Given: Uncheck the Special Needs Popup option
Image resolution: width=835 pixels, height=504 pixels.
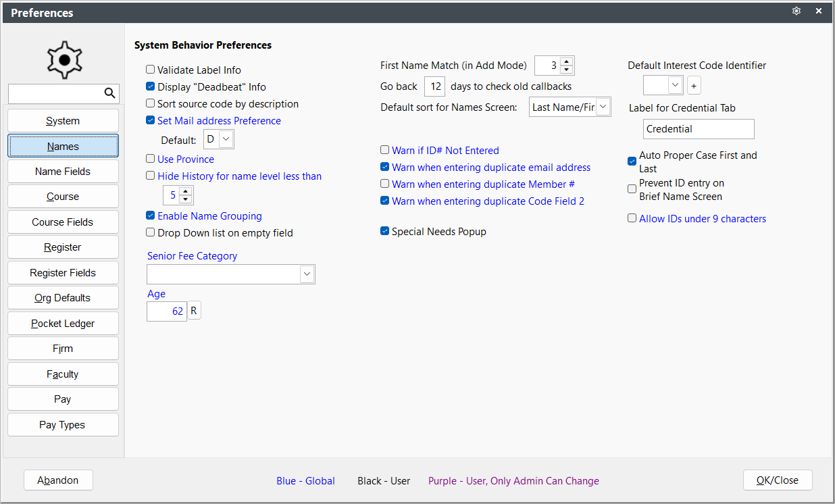Looking at the screenshot, I should 385,231.
